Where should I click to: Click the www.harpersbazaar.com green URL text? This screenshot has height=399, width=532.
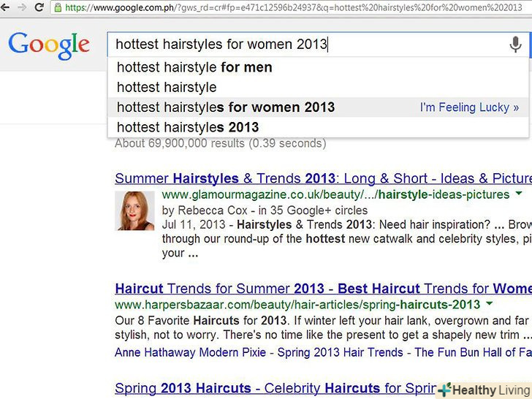[297, 305]
